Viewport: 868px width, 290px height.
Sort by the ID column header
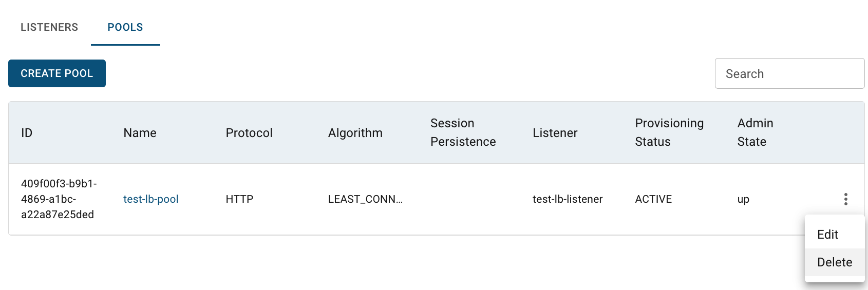pos(27,133)
